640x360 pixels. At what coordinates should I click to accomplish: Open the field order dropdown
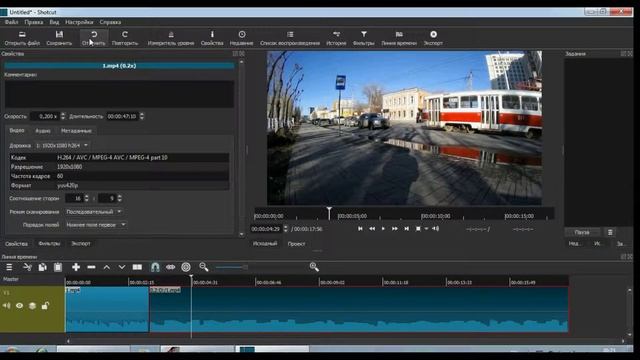click(96, 225)
